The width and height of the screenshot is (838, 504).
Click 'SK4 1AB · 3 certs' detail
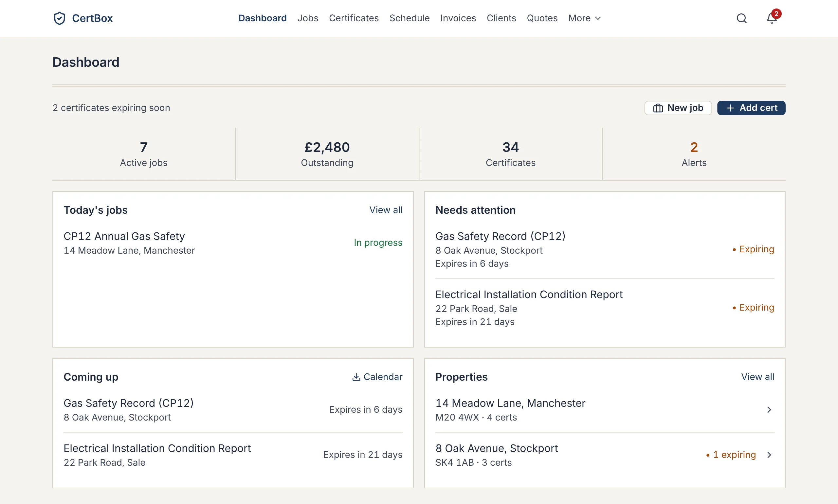tap(474, 462)
